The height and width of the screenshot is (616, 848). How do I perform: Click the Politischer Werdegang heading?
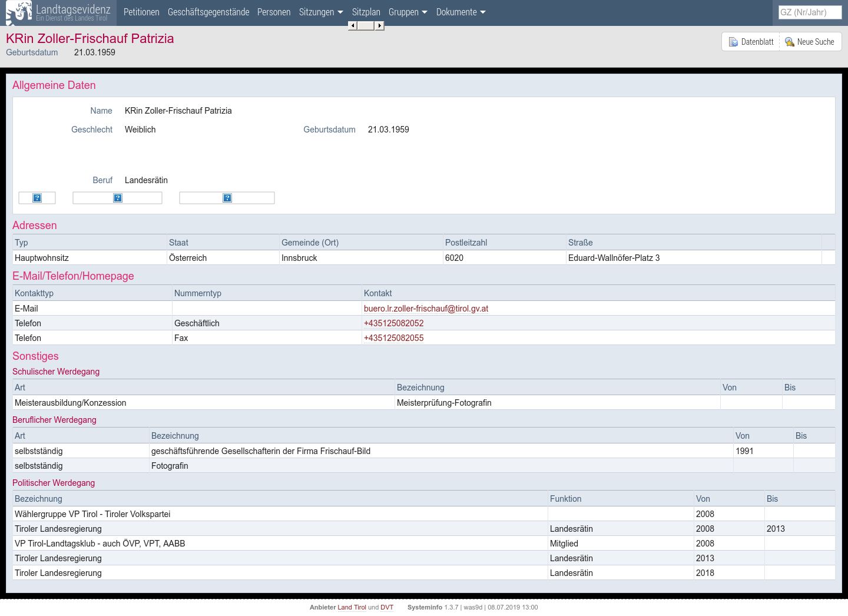[54, 483]
